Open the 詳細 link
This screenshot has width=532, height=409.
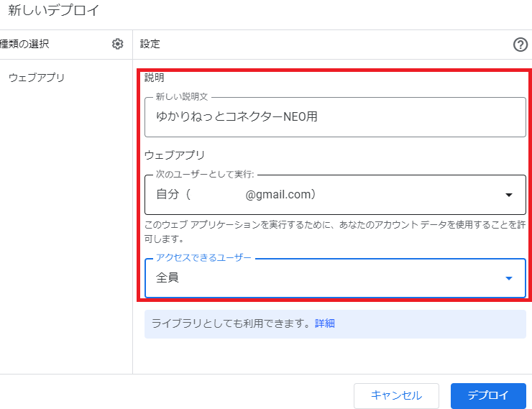pos(325,323)
